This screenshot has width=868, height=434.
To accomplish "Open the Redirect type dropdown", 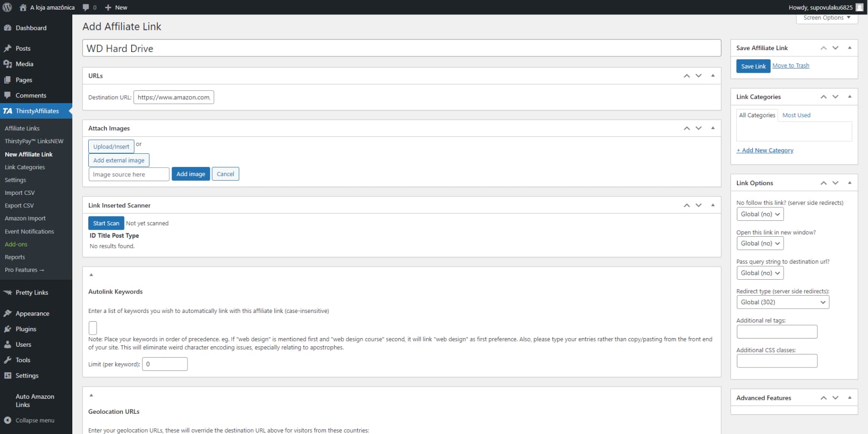I will [x=782, y=302].
